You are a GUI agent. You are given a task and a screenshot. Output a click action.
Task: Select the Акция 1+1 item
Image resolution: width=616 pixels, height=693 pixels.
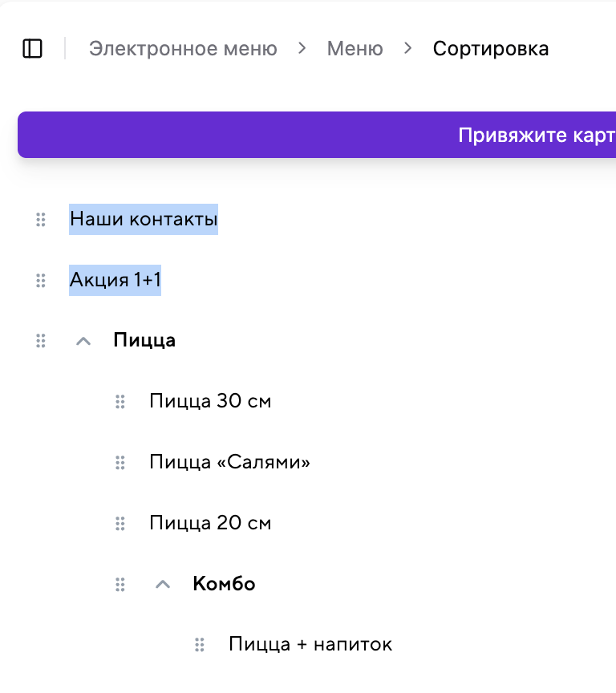115,280
